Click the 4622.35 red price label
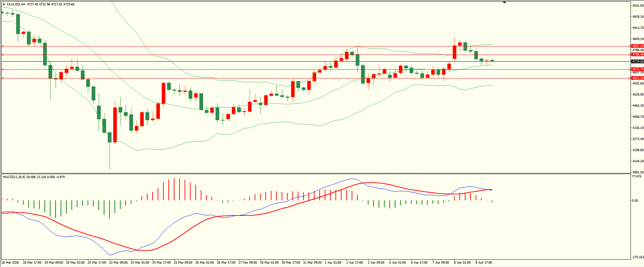This screenshot has width=644, height=267. pyautogui.click(x=638, y=78)
